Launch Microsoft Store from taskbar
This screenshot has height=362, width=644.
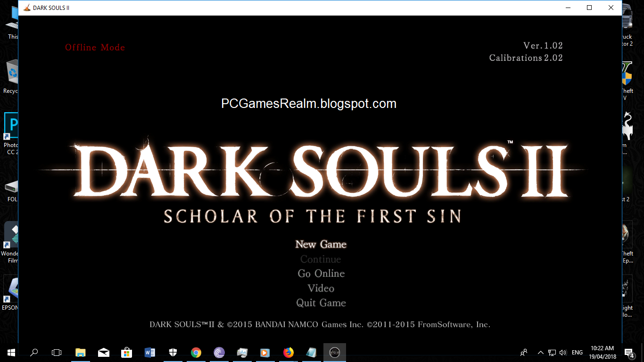(126, 353)
